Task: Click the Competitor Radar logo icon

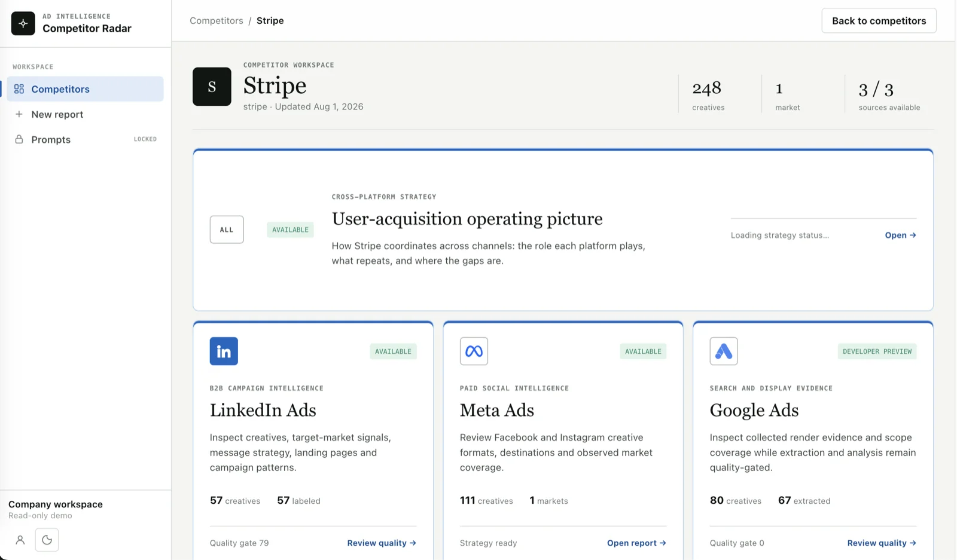Action: coord(23,23)
